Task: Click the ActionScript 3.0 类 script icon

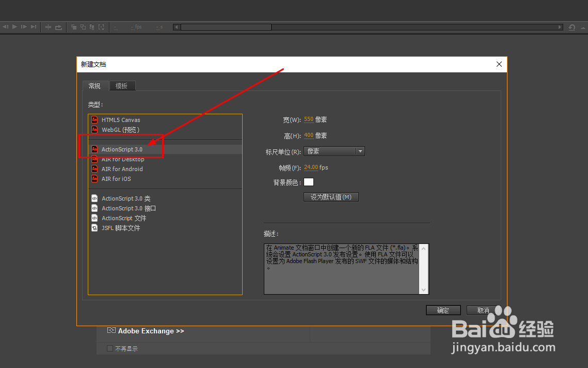Action: coord(94,198)
